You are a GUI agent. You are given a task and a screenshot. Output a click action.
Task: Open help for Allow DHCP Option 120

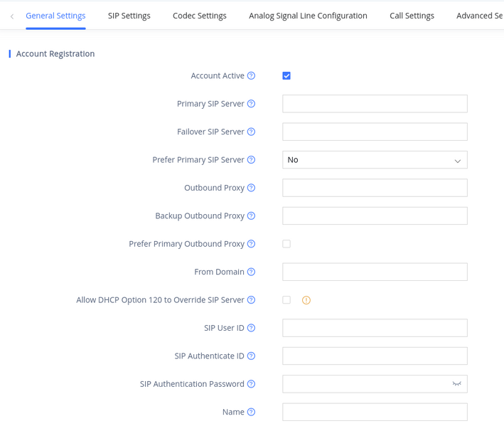tap(251, 299)
